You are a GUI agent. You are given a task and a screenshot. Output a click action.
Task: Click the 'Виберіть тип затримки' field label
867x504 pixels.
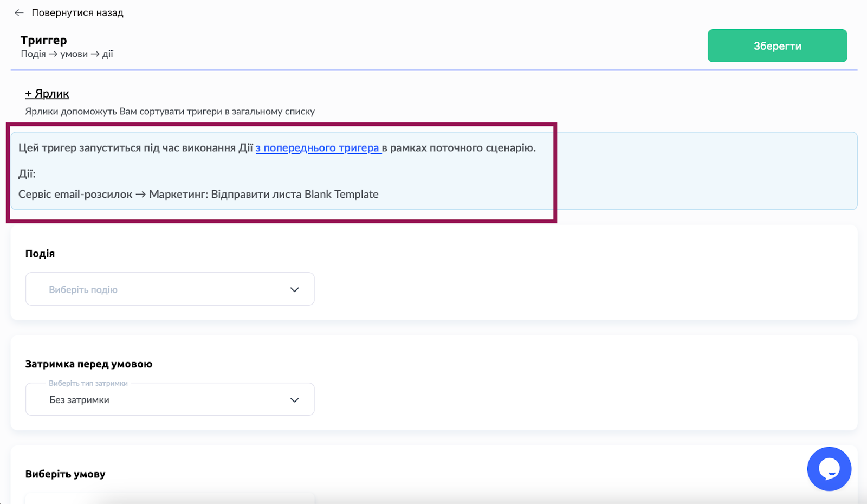[88, 383]
